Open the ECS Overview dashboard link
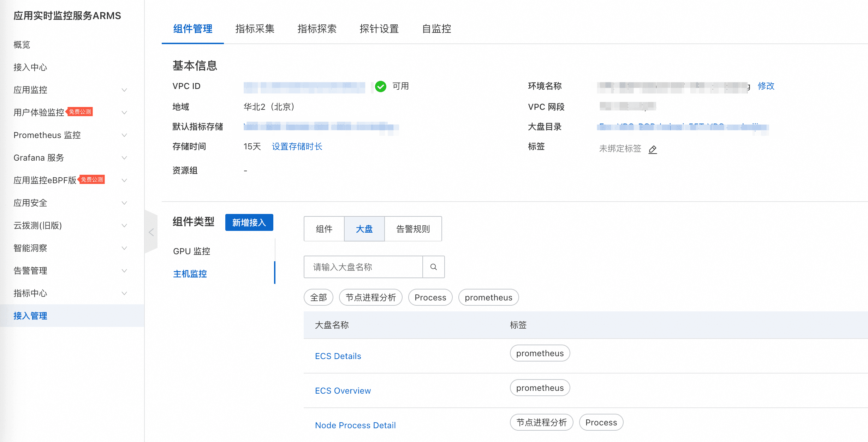The width and height of the screenshot is (868, 442). [343, 390]
